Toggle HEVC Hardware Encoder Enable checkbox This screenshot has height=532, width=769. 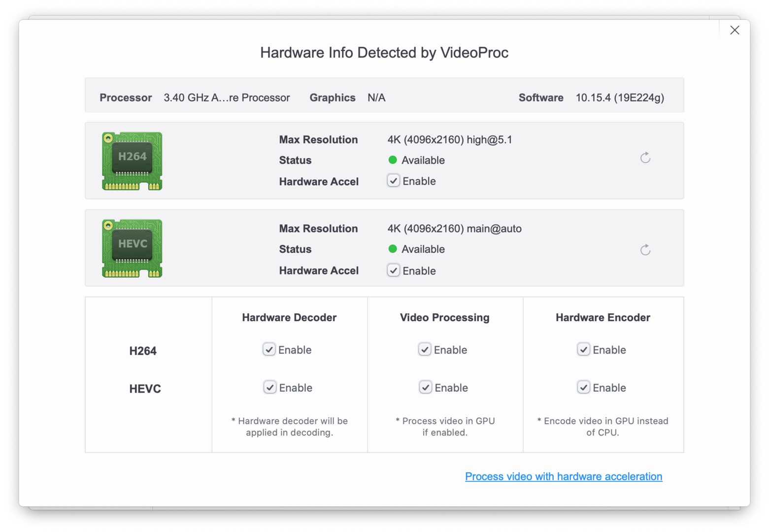(583, 387)
